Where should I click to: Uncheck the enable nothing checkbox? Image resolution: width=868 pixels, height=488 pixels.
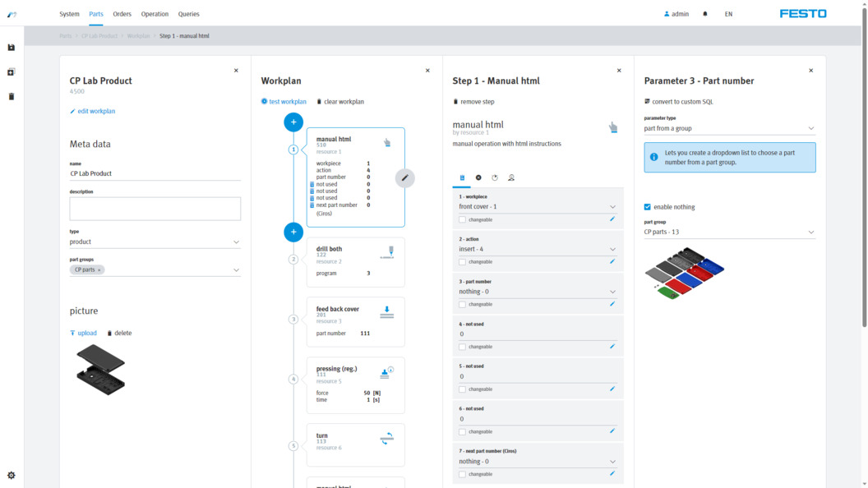(648, 207)
